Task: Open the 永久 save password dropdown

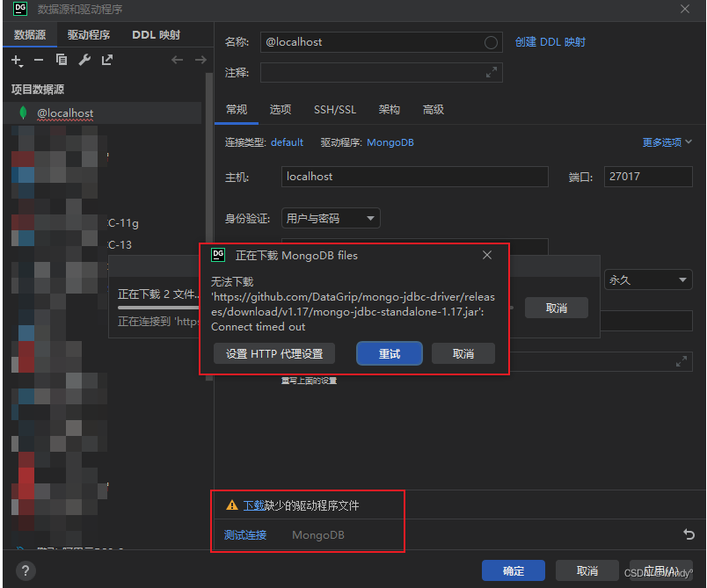Action: pyautogui.click(x=648, y=279)
